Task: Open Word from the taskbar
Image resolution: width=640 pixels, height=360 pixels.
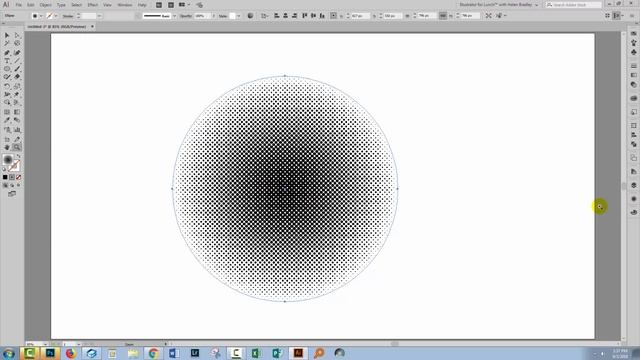Action: pyautogui.click(x=174, y=353)
